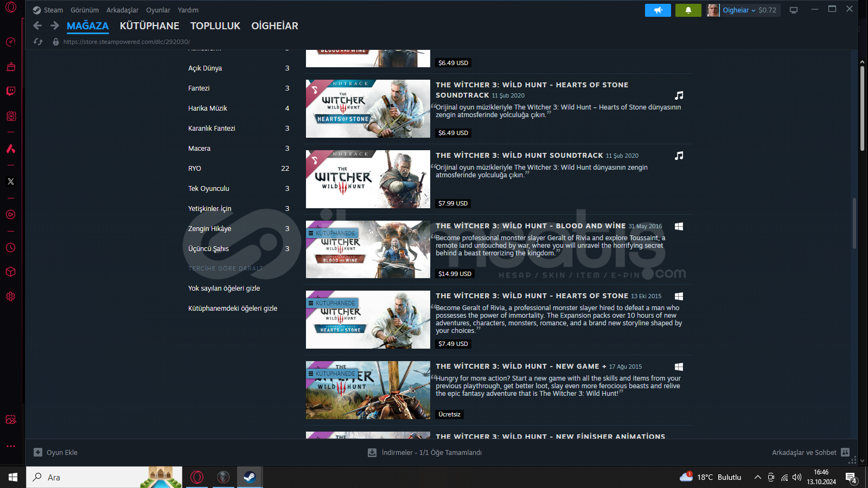Click the 'Ücretsiz' price label
868x488 pixels.
pyautogui.click(x=450, y=414)
